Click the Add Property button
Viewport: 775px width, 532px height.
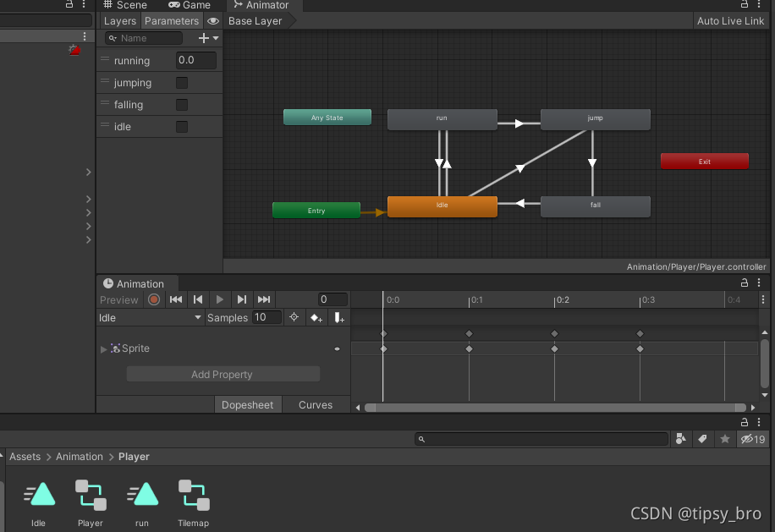coord(223,374)
